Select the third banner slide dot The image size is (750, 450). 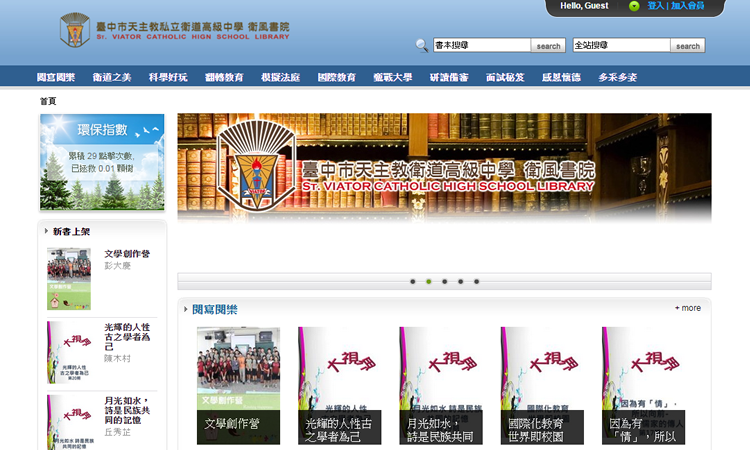(x=444, y=282)
